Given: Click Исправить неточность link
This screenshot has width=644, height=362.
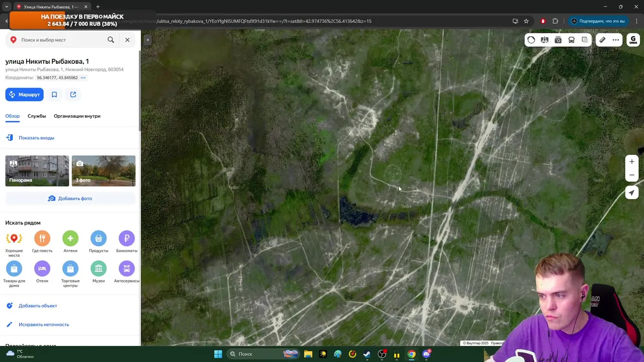Looking at the screenshot, I should [44, 325].
